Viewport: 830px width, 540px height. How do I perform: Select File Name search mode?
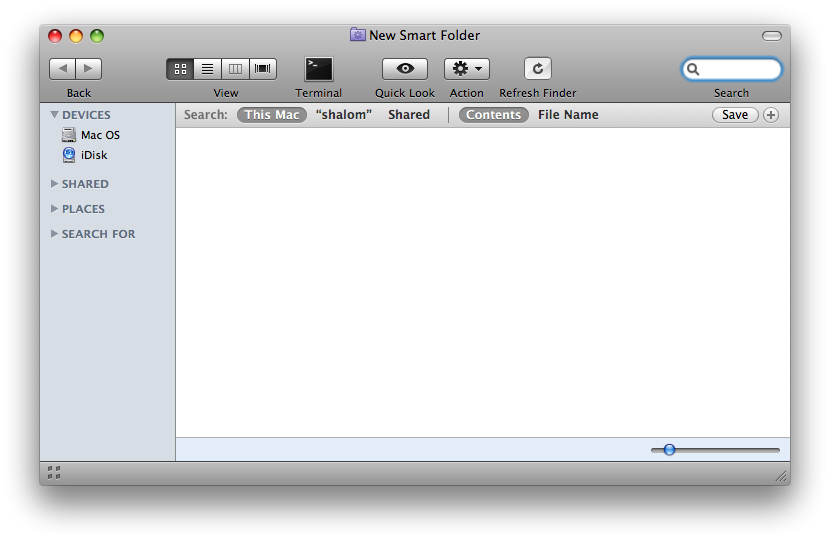click(x=568, y=115)
